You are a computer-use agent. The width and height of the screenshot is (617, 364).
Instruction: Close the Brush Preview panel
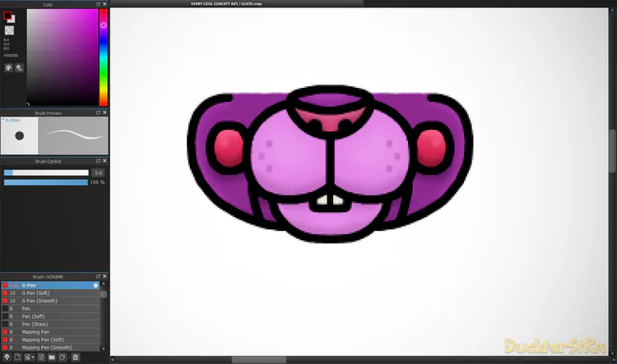point(104,113)
